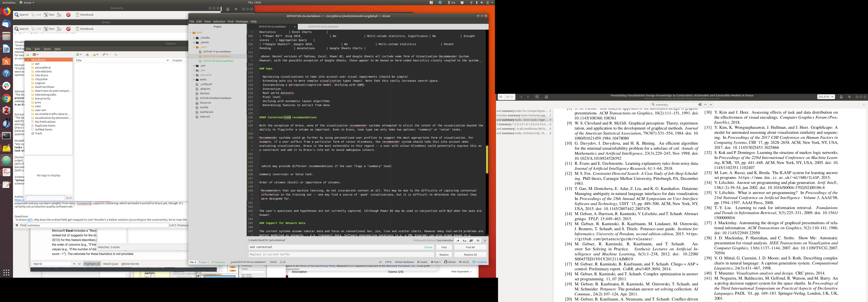Switch to 2019-07-05-vision.markdown tab
Image resolution: width=868 pixels, height=302 pixels.
point(323,27)
